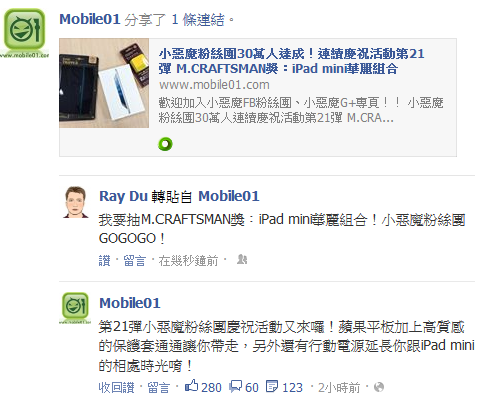Click the Mobile01 name in the share header
Screen dimensions: 490x418
pyautogui.click(x=90, y=19)
